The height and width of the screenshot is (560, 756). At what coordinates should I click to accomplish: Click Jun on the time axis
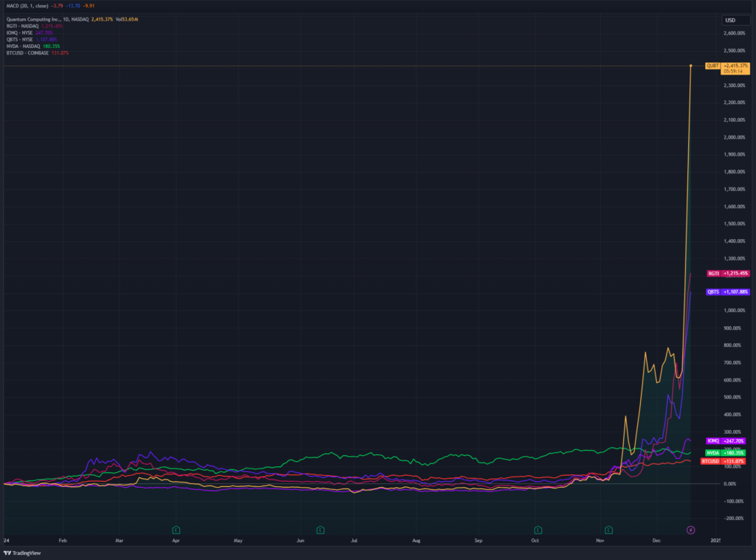(300, 541)
